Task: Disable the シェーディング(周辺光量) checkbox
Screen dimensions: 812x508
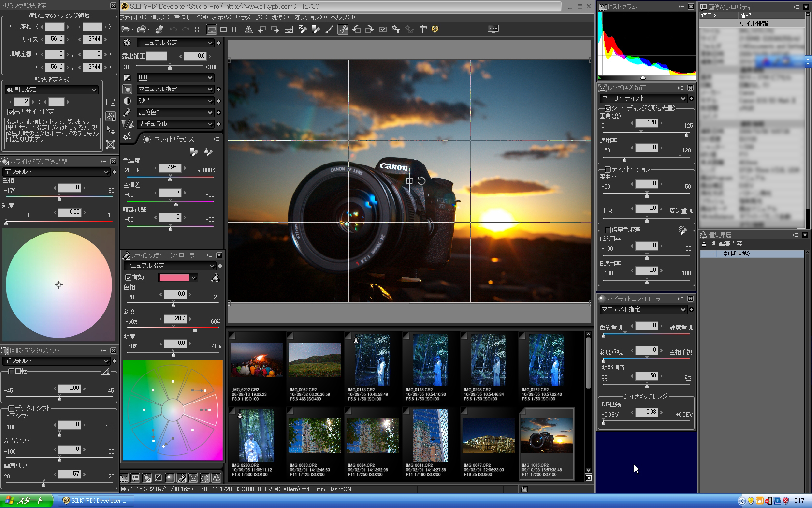Action: point(608,108)
